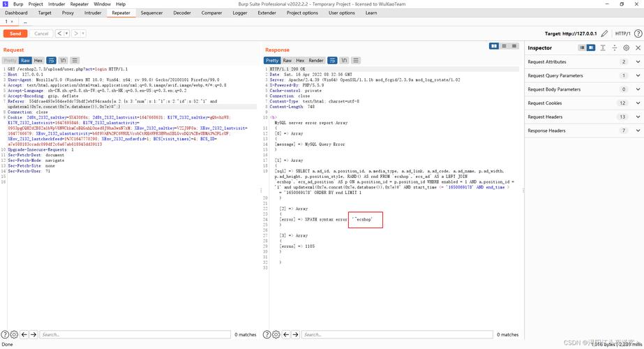
Task: Switch to the Comparer tab
Action: (211, 13)
